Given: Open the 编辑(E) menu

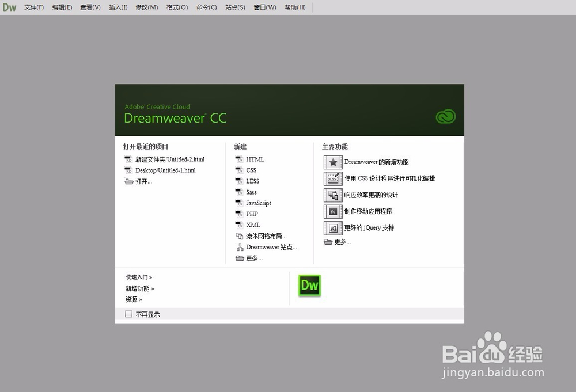Looking at the screenshot, I should tap(62, 7).
